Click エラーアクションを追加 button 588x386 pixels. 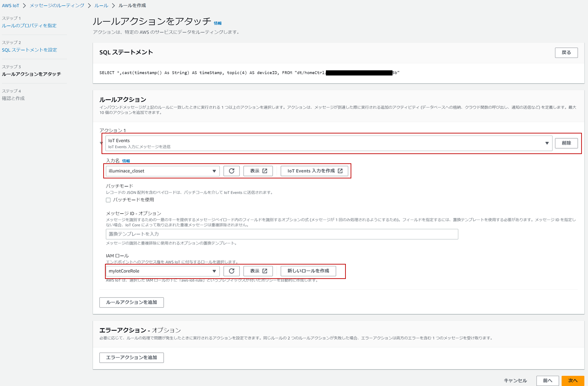(131, 358)
